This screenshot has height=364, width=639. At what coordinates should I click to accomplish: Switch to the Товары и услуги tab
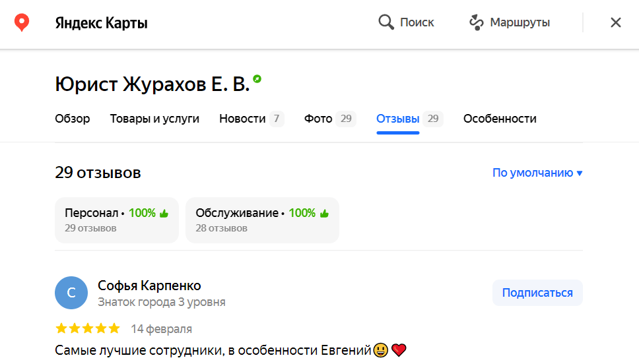pos(154,119)
